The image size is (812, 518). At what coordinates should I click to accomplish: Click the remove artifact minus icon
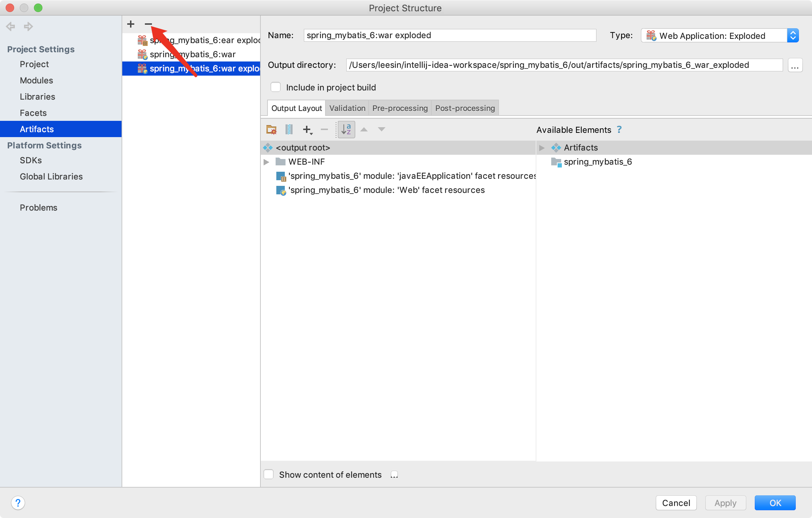pyautogui.click(x=148, y=24)
